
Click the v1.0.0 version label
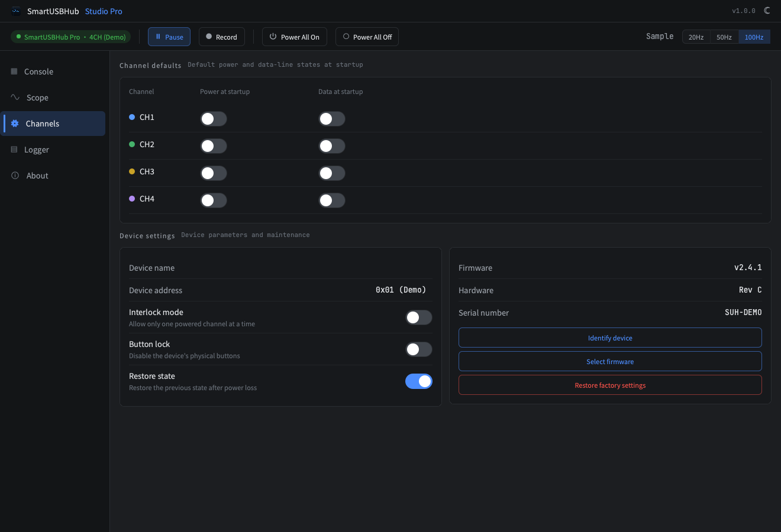744,11
